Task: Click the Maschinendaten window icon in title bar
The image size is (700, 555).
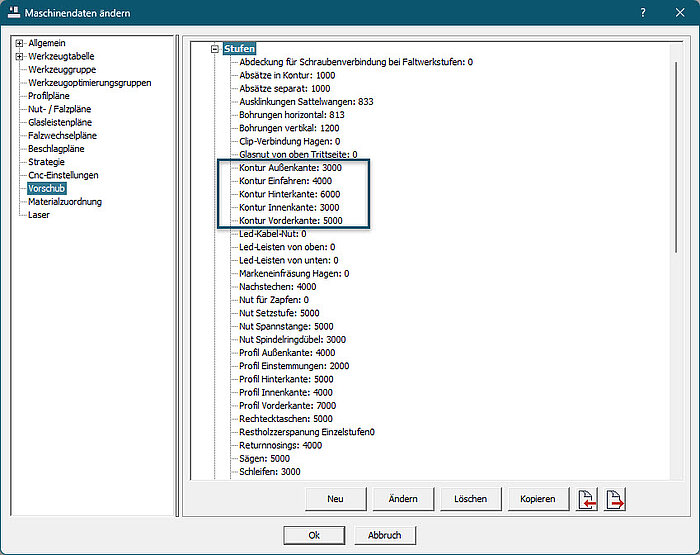Action: [13, 13]
